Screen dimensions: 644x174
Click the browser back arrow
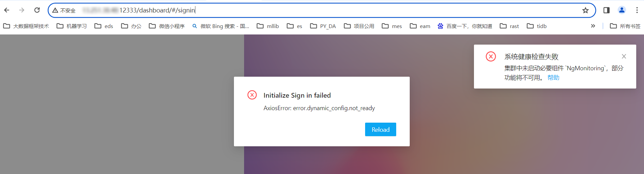pos(7,10)
